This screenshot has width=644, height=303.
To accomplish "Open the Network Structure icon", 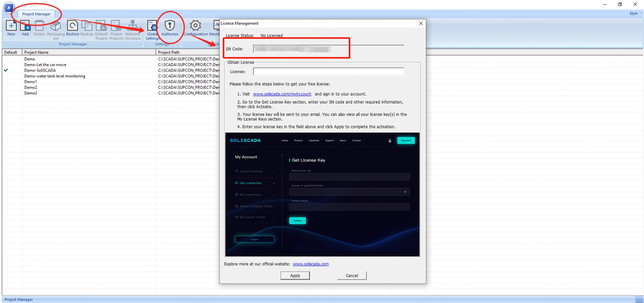I will 133,30.
